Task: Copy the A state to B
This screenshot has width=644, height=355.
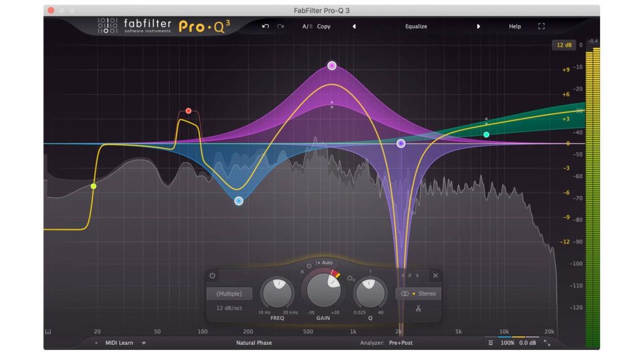Action: pyautogui.click(x=324, y=26)
